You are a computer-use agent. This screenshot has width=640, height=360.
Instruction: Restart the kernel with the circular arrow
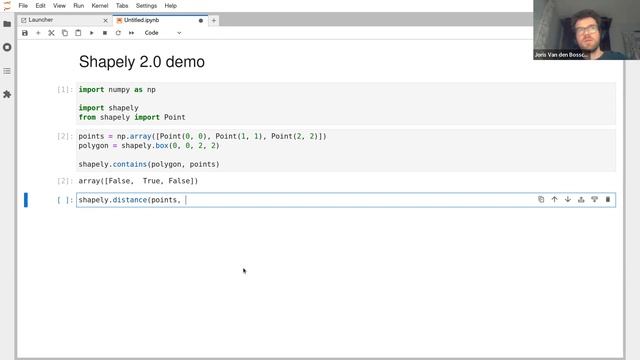(x=118, y=33)
